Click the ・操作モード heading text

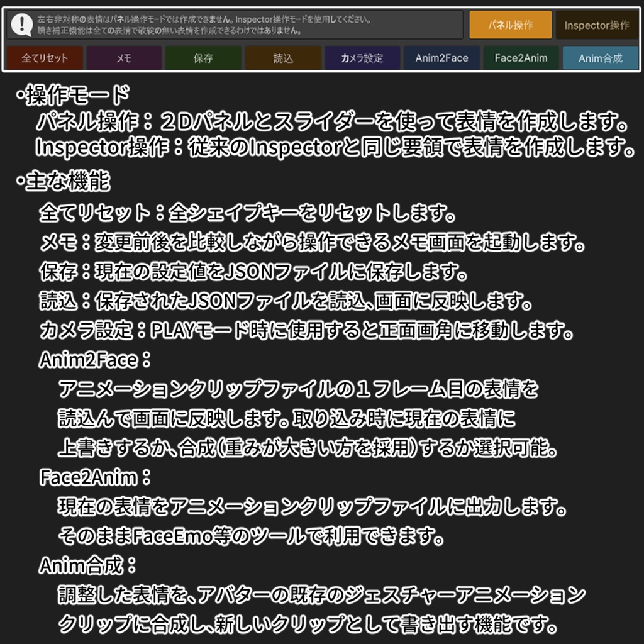coord(73,95)
